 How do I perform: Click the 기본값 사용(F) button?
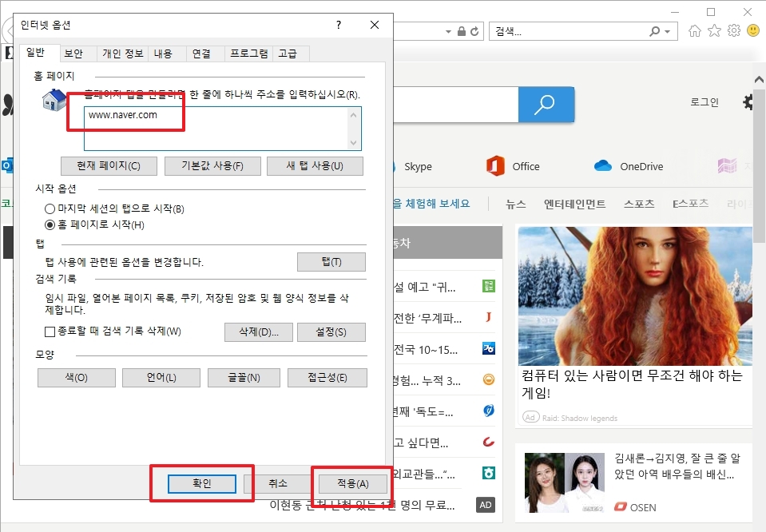212,165
